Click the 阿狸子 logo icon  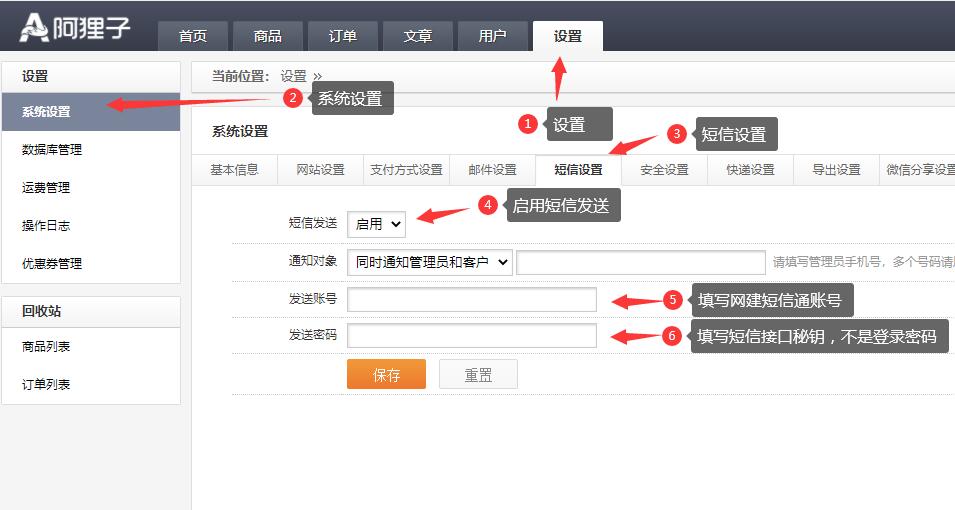point(34,27)
